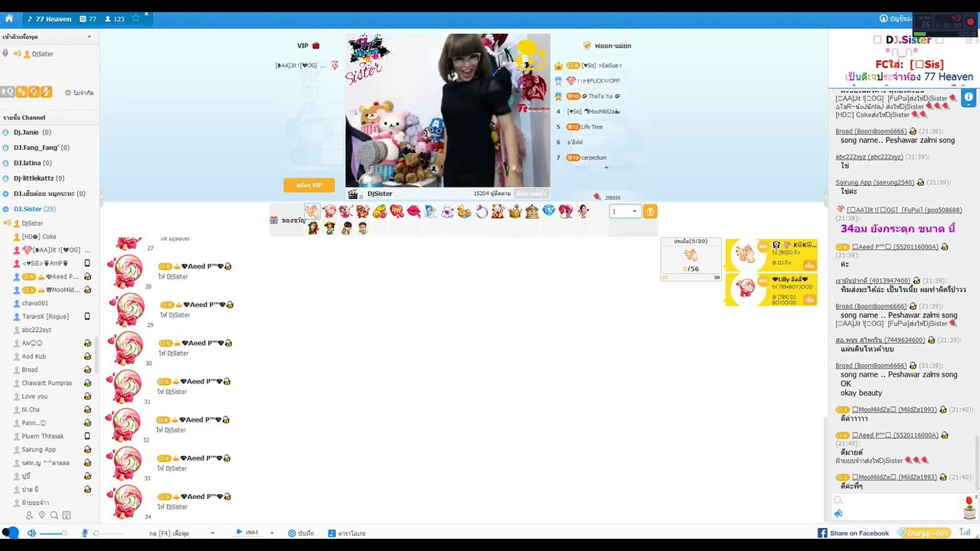Click Share on Facebook
This screenshot has height=551, width=980.
(853, 533)
